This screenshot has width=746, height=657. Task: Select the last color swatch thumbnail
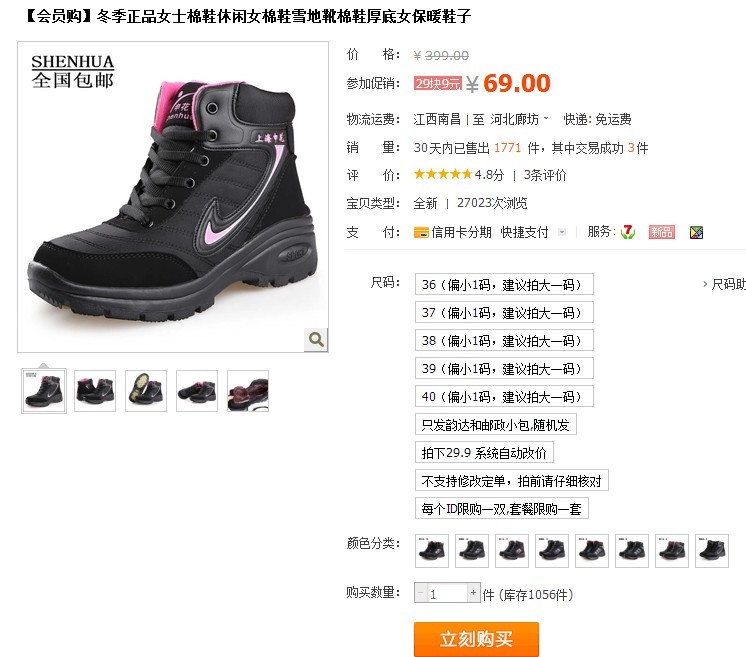coord(712,551)
